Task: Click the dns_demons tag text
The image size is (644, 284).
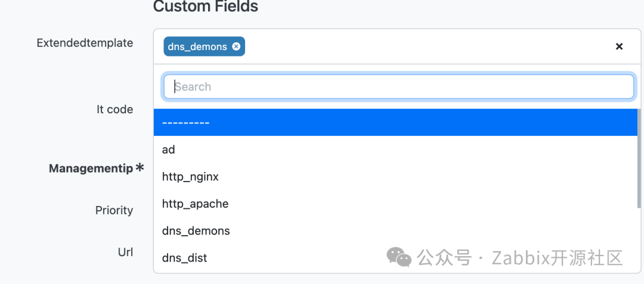Action: pos(197,46)
